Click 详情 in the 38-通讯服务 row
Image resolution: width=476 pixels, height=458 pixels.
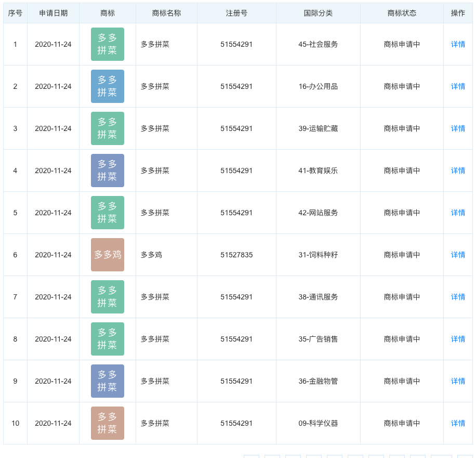(x=458, y=297)
